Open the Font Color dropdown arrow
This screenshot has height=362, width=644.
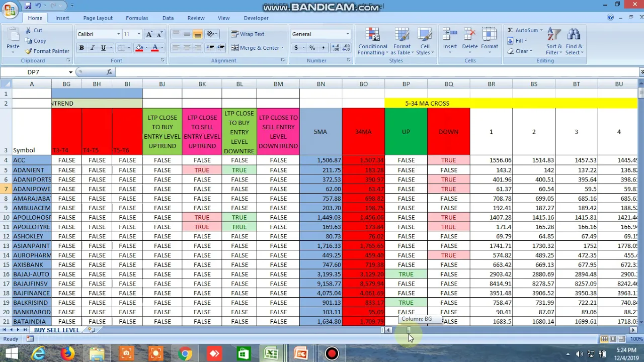point(162,48)
